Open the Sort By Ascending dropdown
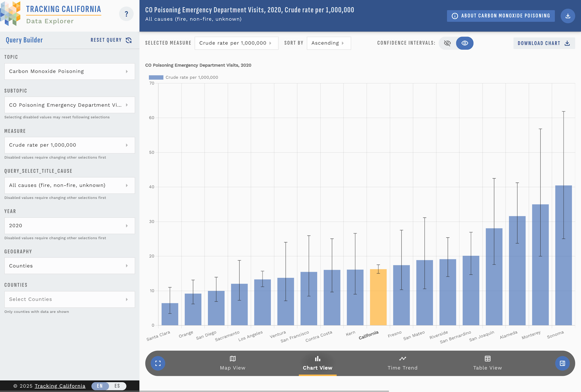Image resolution: width=581 pixels, height=392 pixels. pyautogui.click(x=329, y=43)
